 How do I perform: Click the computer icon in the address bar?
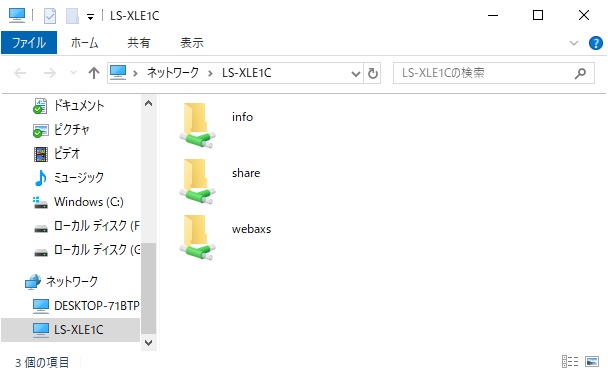click(x=118, y=73)
